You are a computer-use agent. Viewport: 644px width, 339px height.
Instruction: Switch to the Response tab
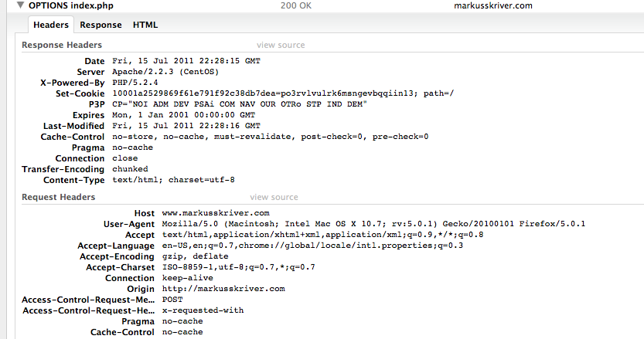(101, 25)
